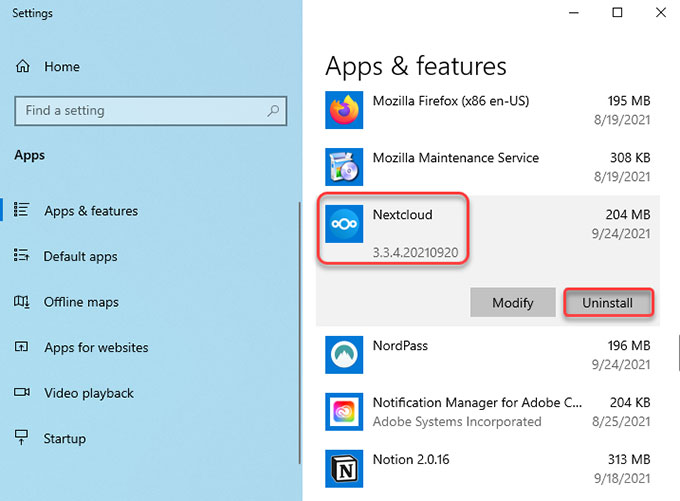
Task: Click the Startup icon
Action: click(21, 437)
